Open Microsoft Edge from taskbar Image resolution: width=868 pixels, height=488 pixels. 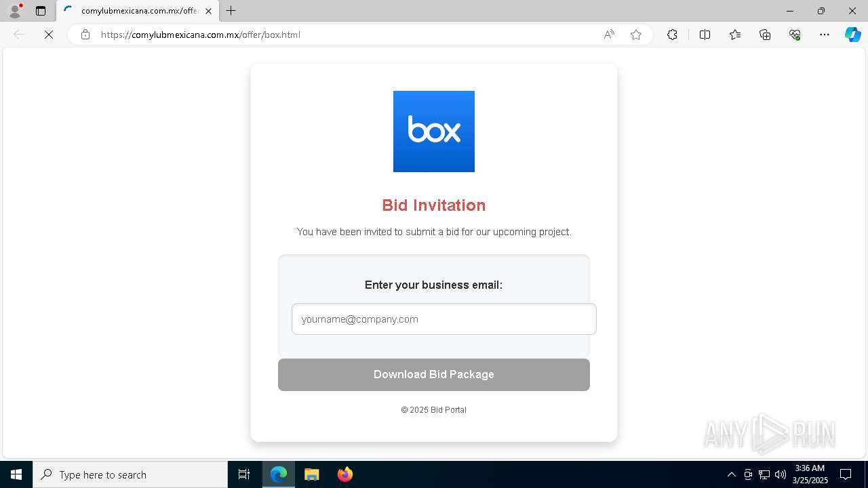click(x=279, y=474)
